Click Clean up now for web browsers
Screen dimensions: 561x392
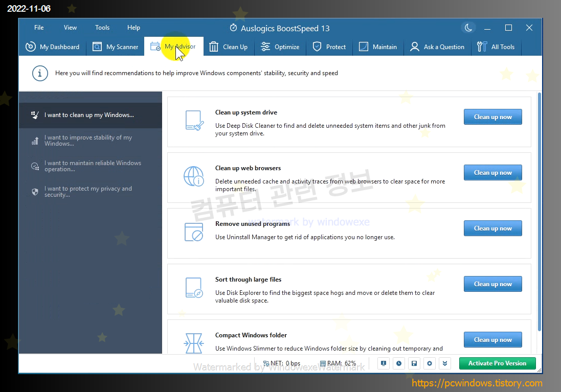tap(492, 173)
